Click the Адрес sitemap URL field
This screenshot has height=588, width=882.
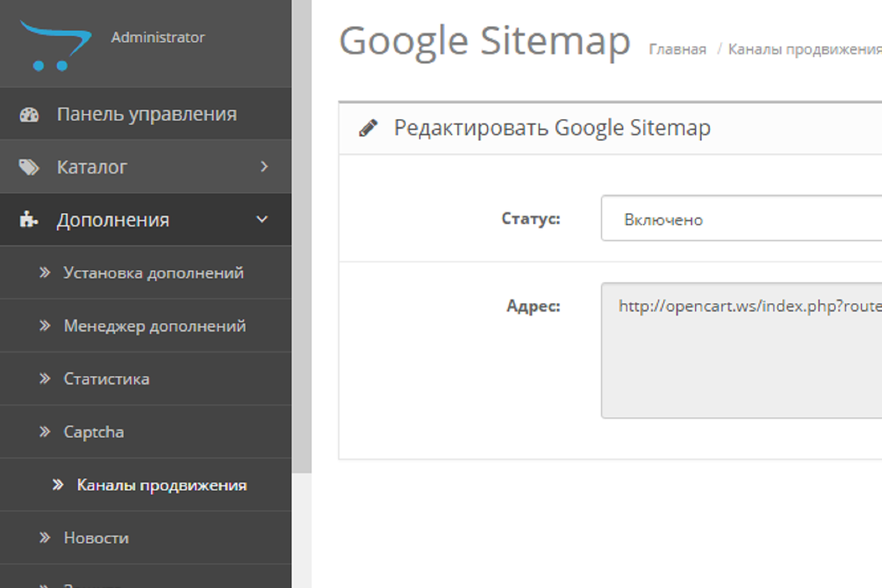coord(741,350)
